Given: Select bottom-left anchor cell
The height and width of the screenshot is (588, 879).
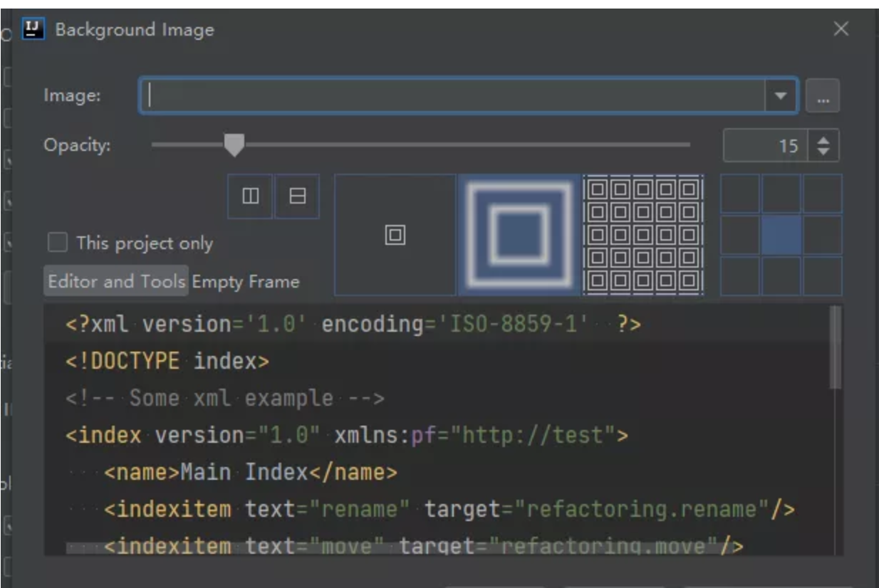Looking at the screenshot, I should [740, 276].
